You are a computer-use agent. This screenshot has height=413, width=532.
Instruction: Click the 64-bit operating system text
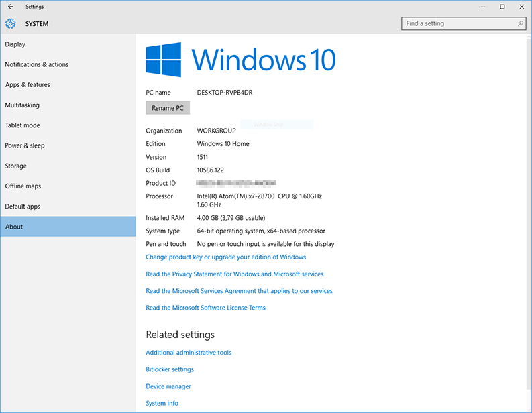[x=261, y=231]
